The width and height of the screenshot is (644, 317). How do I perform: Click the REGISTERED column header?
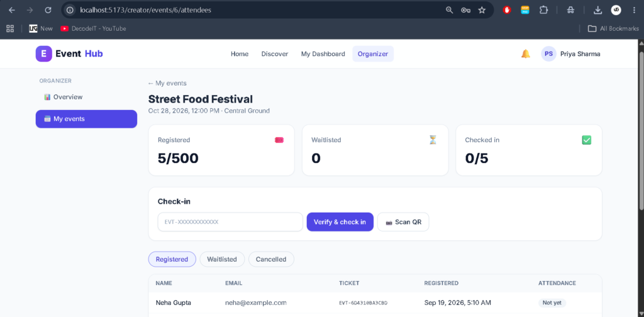(441, 283)
